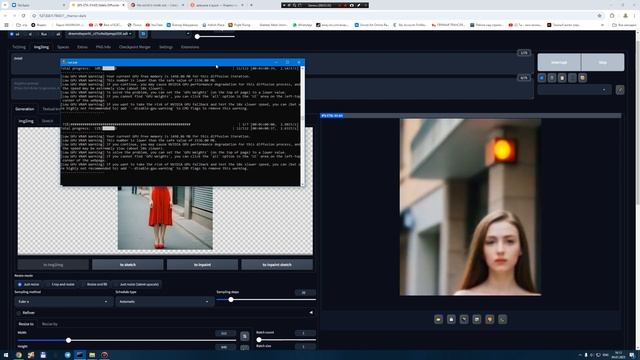Send result to extras ruler icon
This screenshot has height=360, width=640.
502,319
